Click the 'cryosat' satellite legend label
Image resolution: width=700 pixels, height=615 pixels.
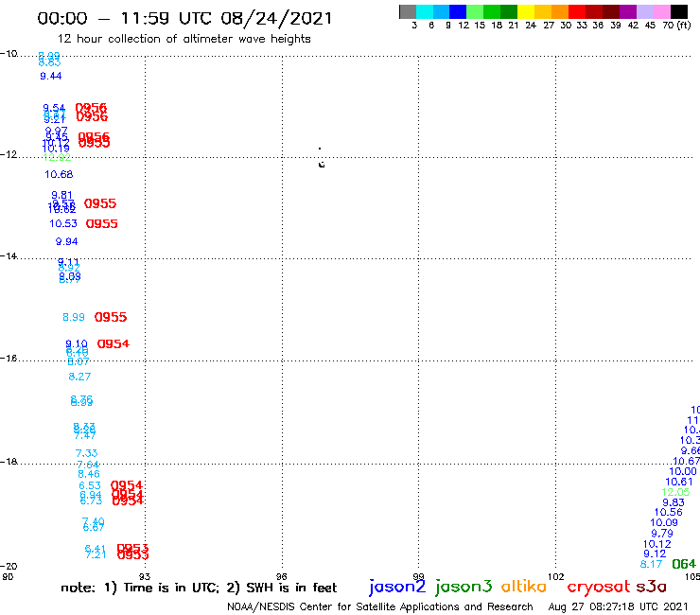click(x=598, y=588)
